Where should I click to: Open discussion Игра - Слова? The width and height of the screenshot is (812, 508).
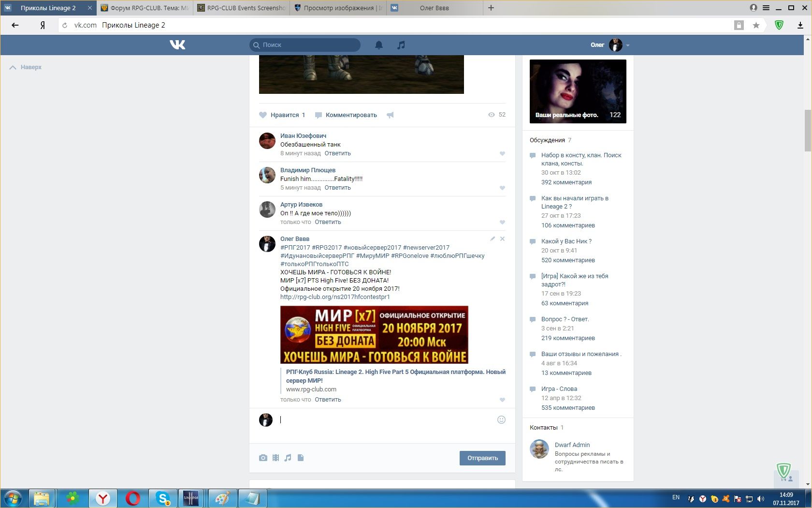point(559,389)
